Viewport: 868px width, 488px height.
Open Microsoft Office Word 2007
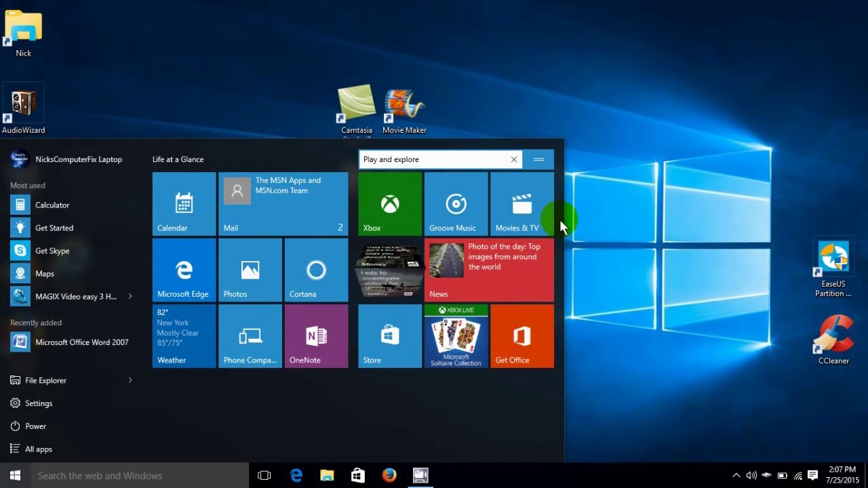71,342
